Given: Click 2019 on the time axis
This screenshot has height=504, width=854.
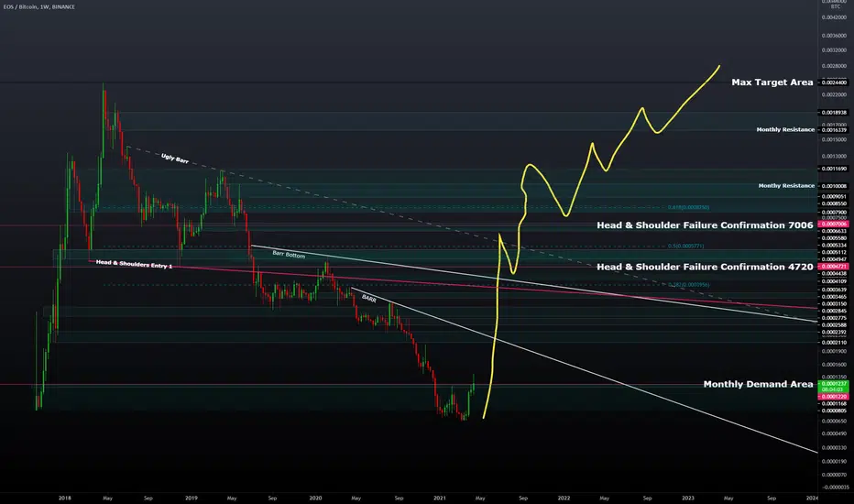Looking at the screenshot, I should pyautogui.click(x=192, y=498).
